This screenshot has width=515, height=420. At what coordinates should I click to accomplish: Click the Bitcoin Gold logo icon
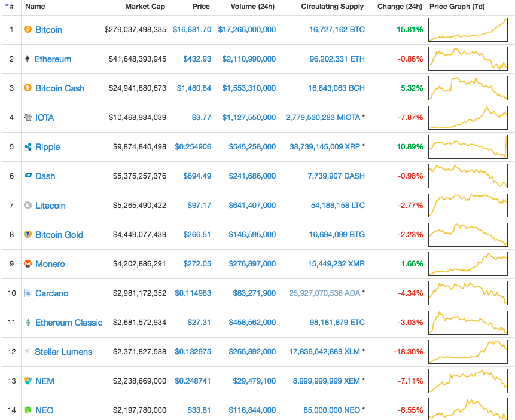pyautogui.click(x=28, y=234)
